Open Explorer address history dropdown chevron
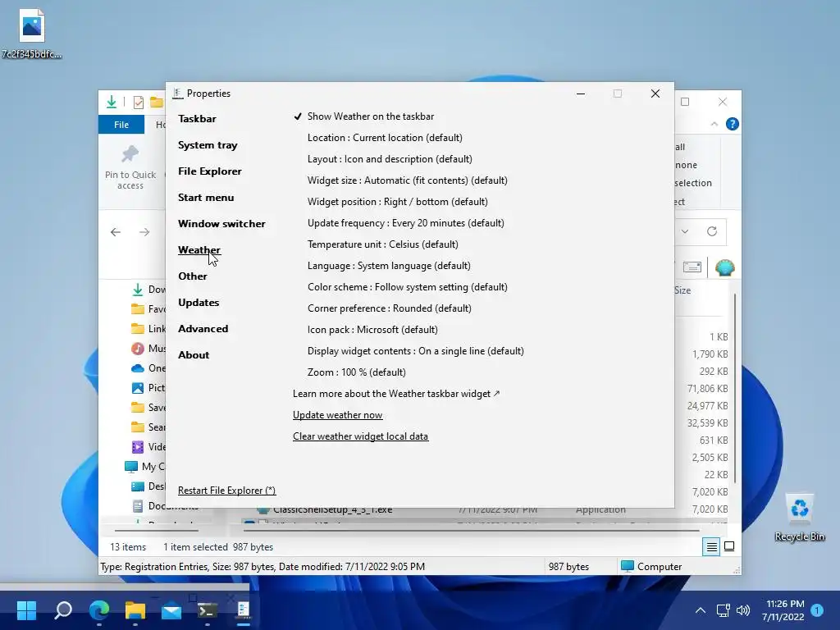 (685, 231)
